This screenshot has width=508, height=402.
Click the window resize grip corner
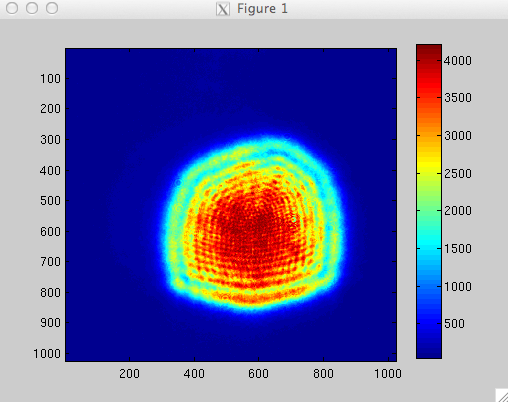pyautogui.click(x=502, y=395)
